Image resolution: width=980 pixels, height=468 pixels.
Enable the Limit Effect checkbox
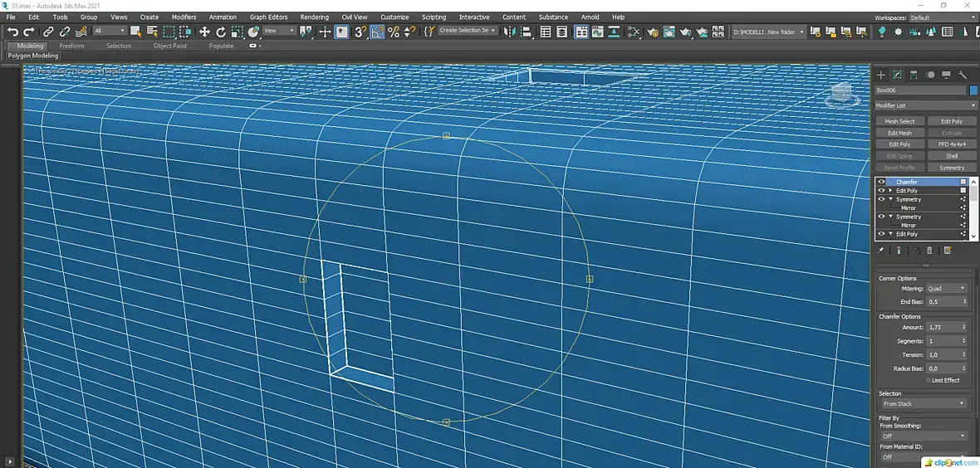929,380
